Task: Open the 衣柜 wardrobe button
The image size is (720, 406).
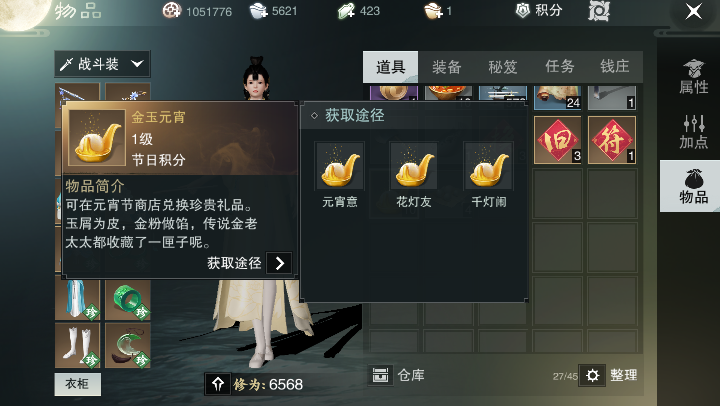Action: (x=77, y=384)
